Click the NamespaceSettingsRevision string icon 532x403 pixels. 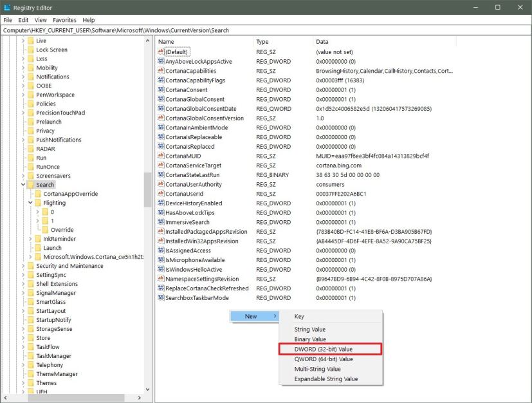pyautogui.click(x=161, y=279)
